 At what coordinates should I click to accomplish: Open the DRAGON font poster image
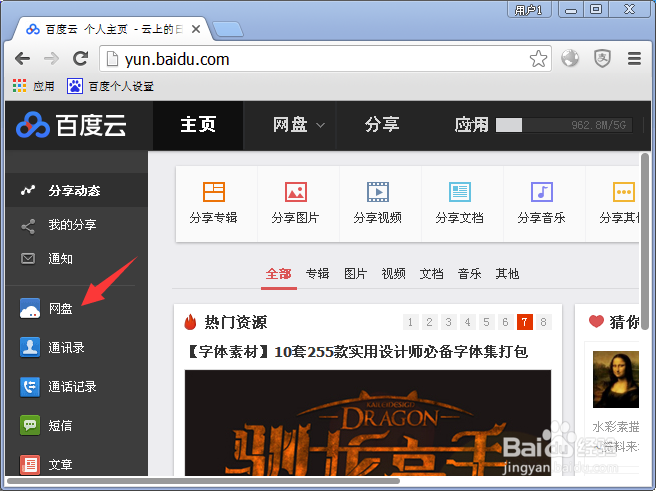tap(368, 422)
